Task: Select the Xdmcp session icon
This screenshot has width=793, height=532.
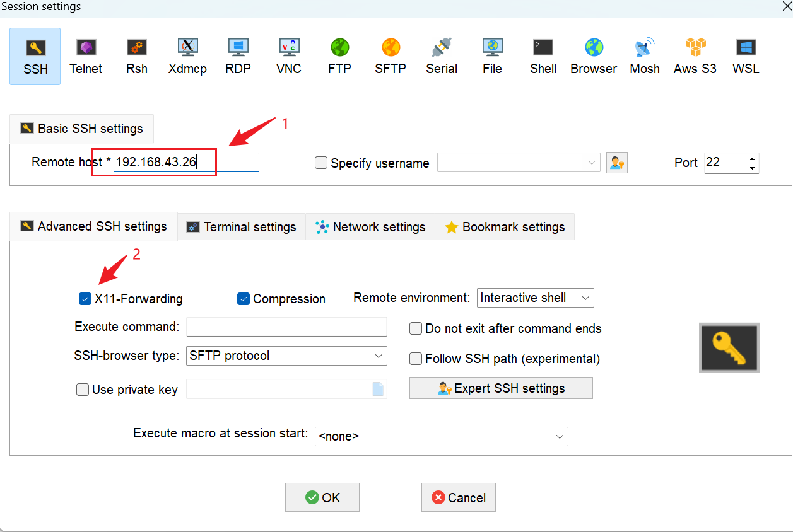Action: (x=187, y=56)
